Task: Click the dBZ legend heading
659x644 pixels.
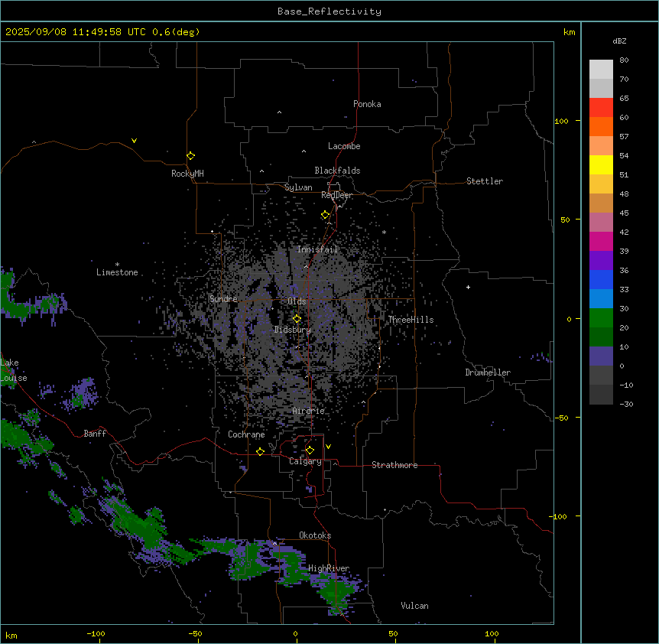Action: pyautogui.click(x=619, y=41)
